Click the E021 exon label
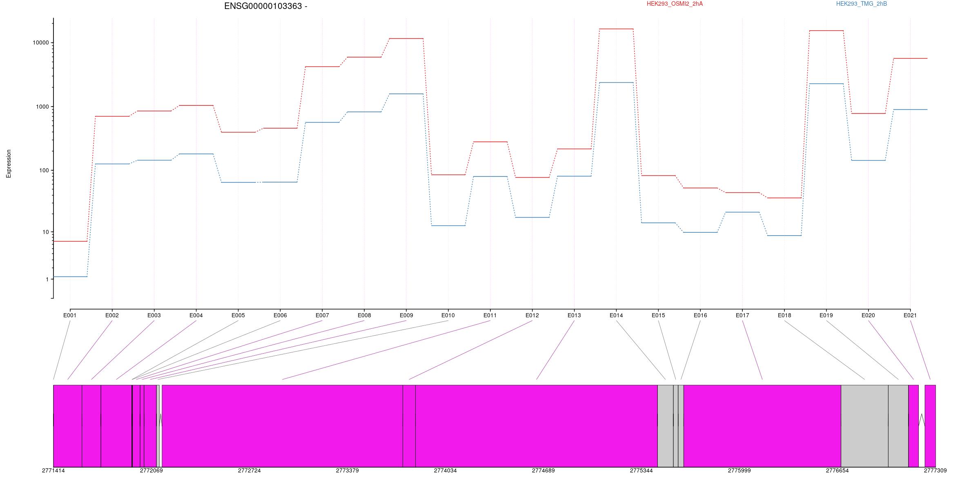Image resolution: width=980 pixels, height=490 pixels. 910,315
